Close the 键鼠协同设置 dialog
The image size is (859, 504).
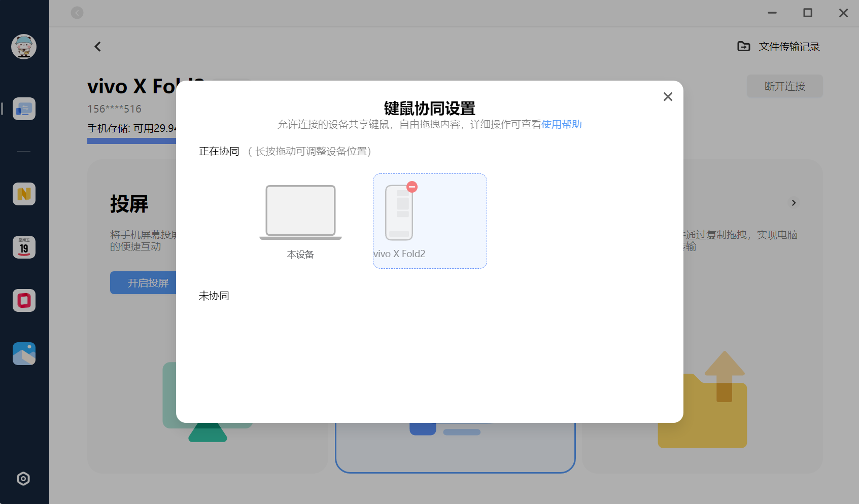668,97
